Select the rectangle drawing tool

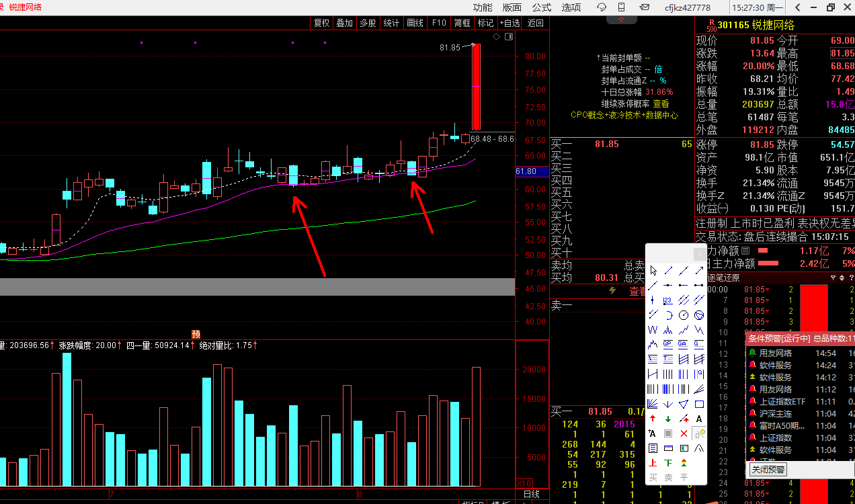pos(699,403)
